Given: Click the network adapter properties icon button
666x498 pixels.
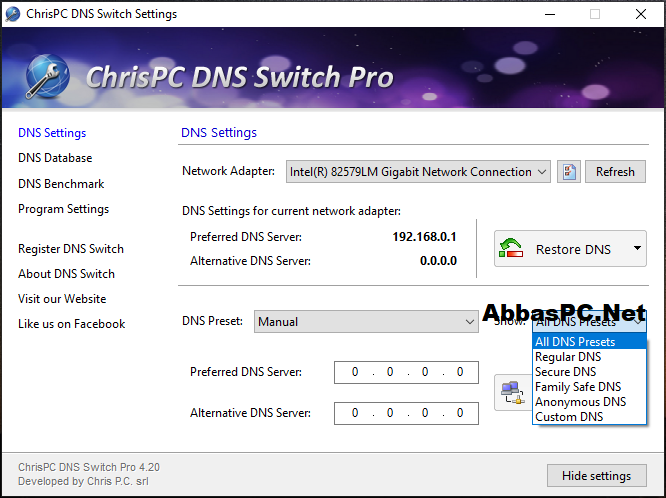Looking at the screenshot, I should point(568,172).
